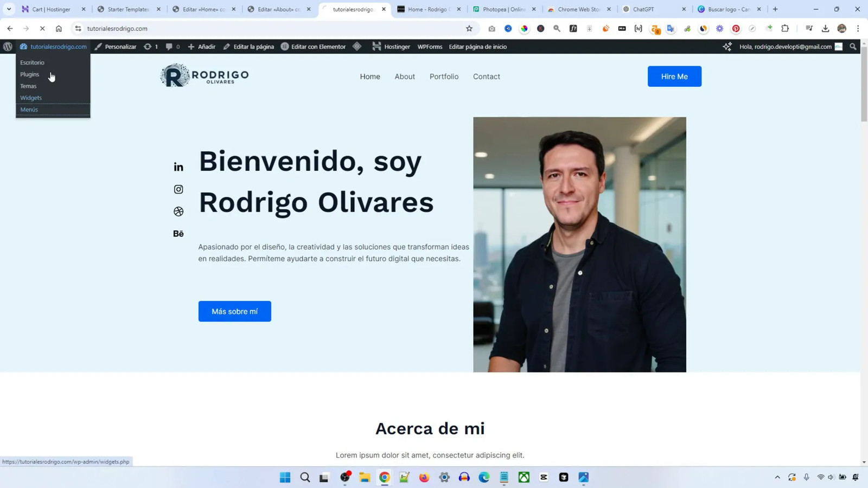Click the Más sobre mí button

[234, 311]
